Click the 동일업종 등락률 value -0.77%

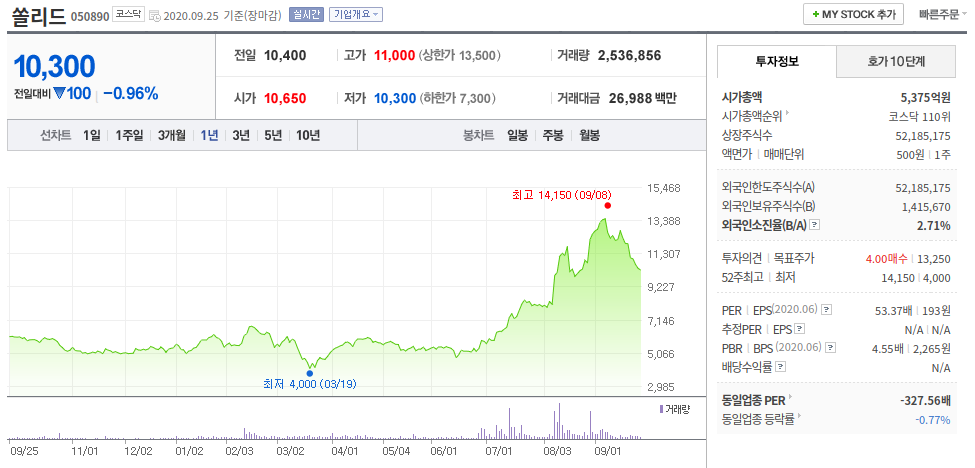pos(933,420)
